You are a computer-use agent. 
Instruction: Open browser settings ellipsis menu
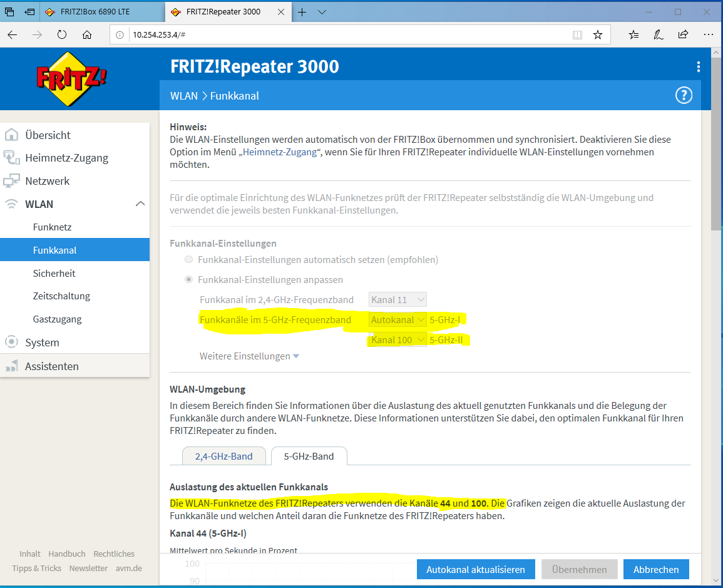coord(708,34)
